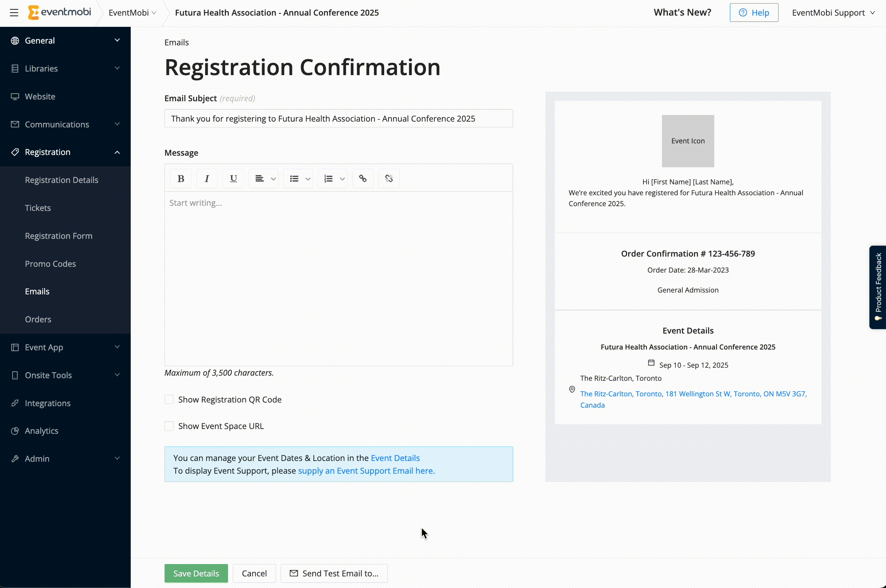The image size is (886, 588).
Task: Toggle bold formatting in message editor
Action: tap(181, 179)
